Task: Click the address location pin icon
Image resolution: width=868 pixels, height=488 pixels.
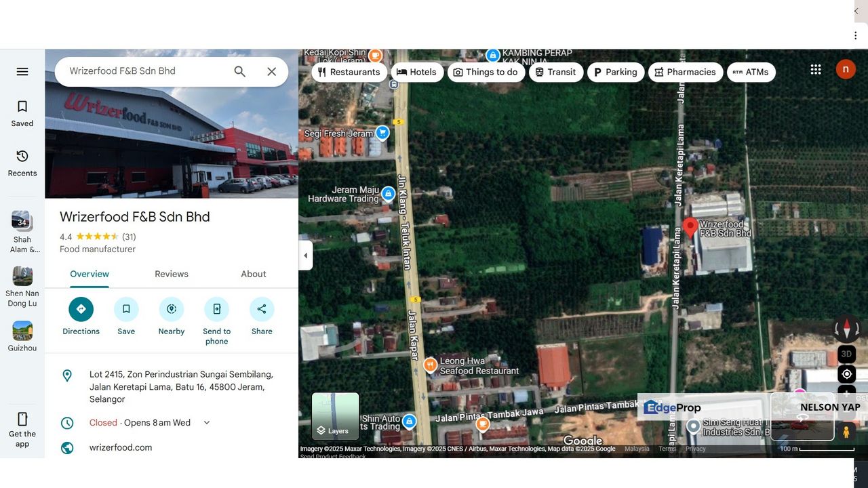Action: pyautogui.click(x=67, y=375)
